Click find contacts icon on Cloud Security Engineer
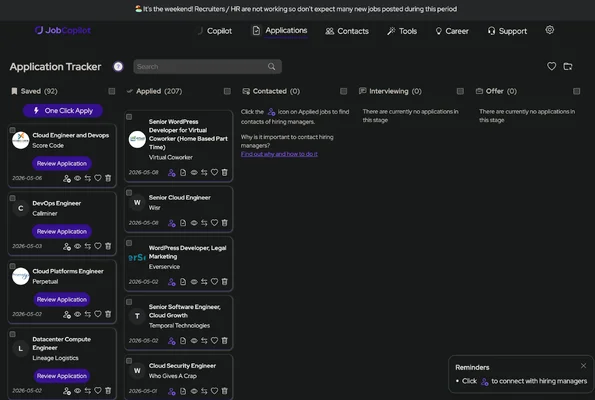The image size is (595, 400). coord(172,391)
